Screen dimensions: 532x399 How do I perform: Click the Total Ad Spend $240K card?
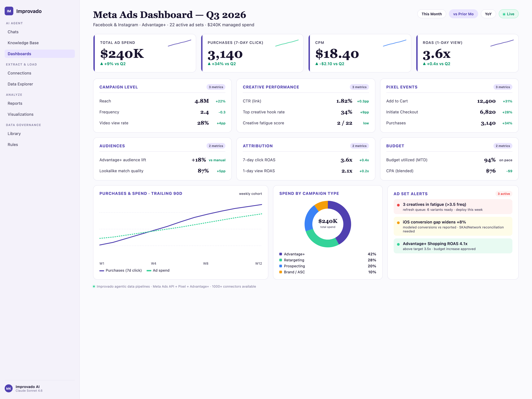coord(144,53)
